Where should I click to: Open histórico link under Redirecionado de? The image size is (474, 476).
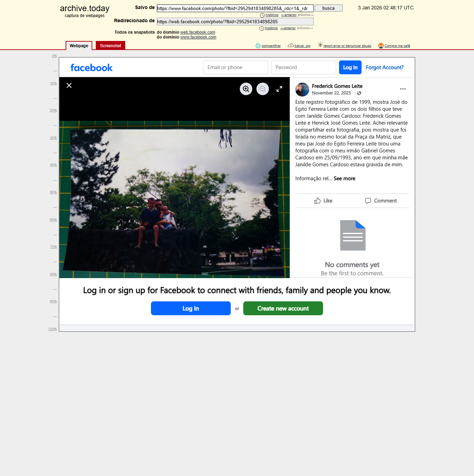pos(271,28)
